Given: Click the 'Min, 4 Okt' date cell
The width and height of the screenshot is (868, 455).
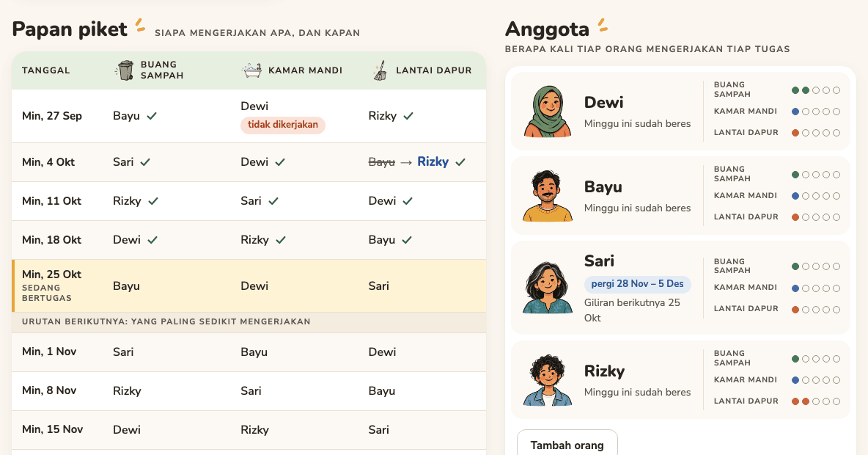Looking at the screenshot, I should click(48, 162).
